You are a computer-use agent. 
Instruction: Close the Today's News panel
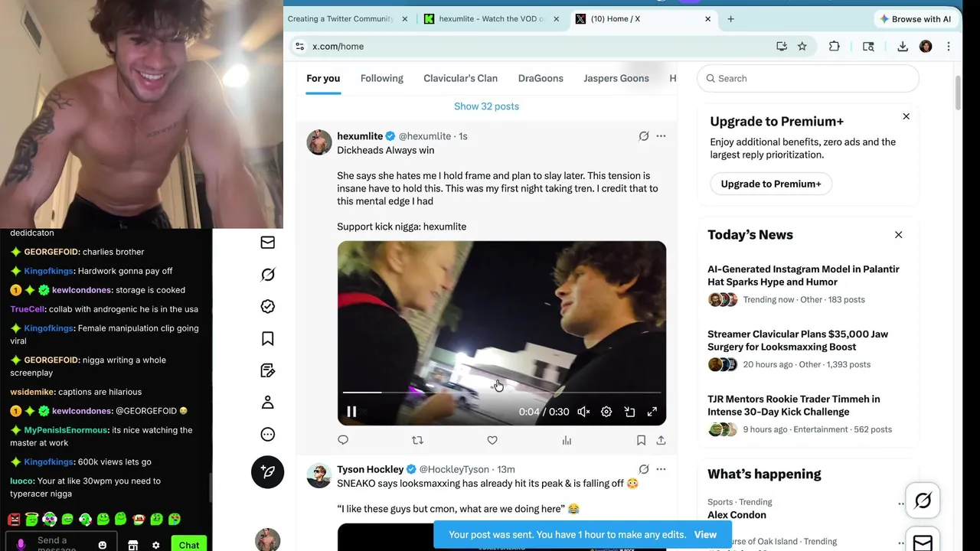[899, 235]
